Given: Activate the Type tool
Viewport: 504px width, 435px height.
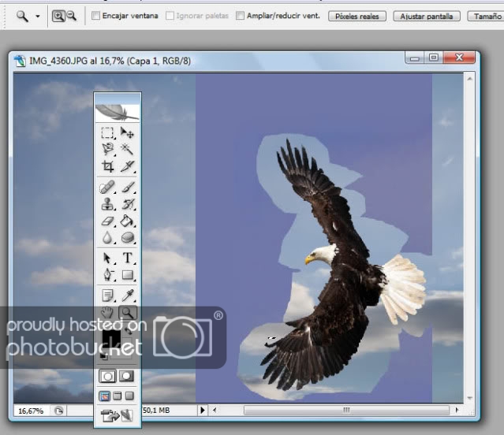Looking at the screenshot, I should click(x=127, y=258).
